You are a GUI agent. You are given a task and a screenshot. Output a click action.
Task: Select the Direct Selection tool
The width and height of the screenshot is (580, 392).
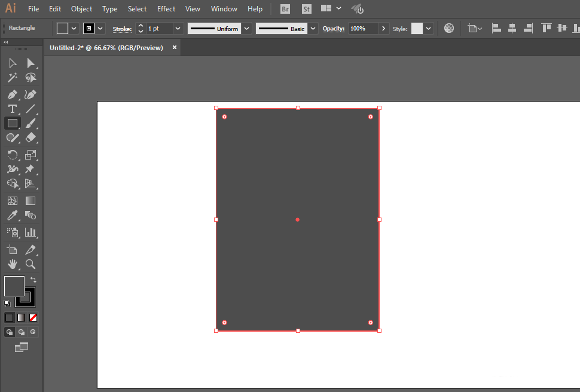(x=30, y=63)
